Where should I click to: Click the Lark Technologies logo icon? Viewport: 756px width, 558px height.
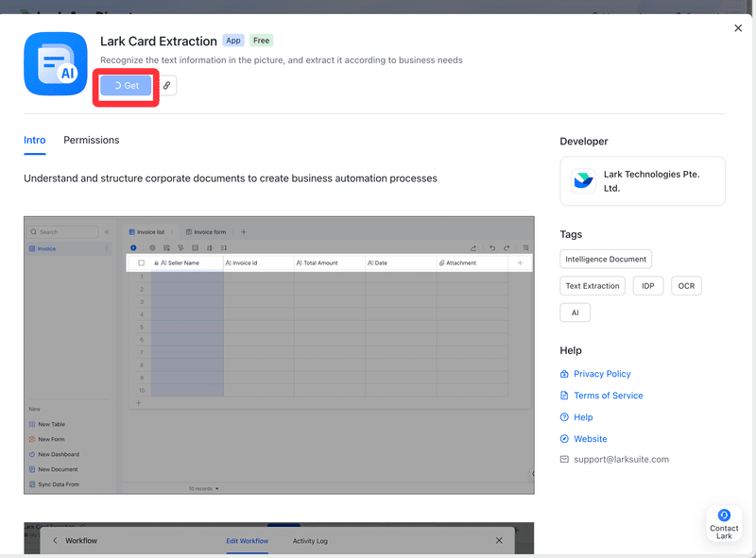click(x=583, y=181)
